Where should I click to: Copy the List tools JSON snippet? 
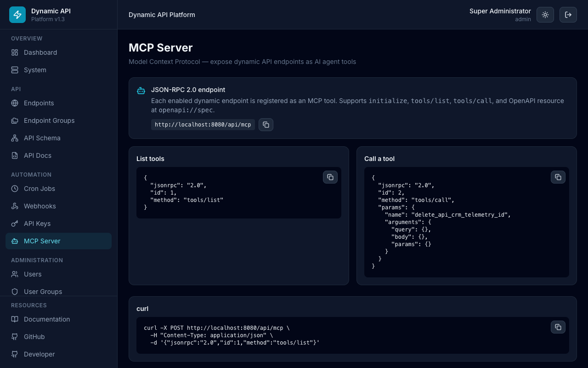point(330,177)
